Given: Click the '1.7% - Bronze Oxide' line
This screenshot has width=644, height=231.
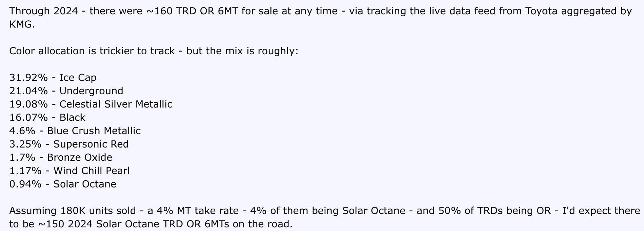Looking at the screenshot, I should click(61, 157).
